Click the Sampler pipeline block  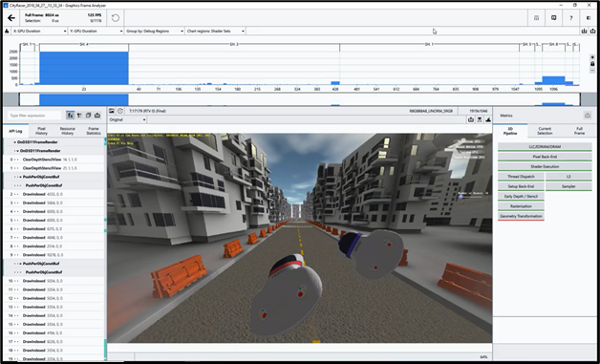(x=568, y=186)
